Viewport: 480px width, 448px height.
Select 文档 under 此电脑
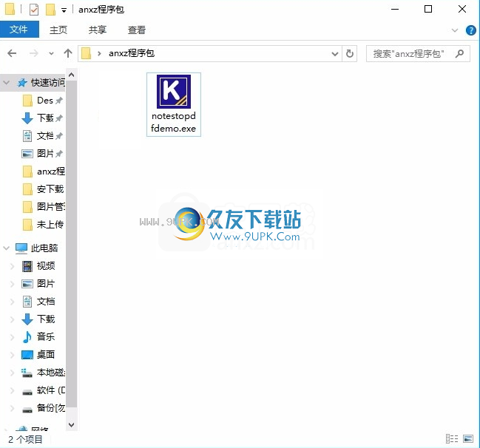coord(38,302)
